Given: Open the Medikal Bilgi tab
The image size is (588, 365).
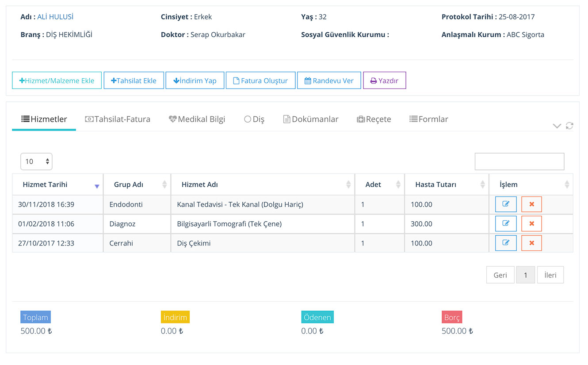Looking at the screenshot, I should click(x=197, y=119).
